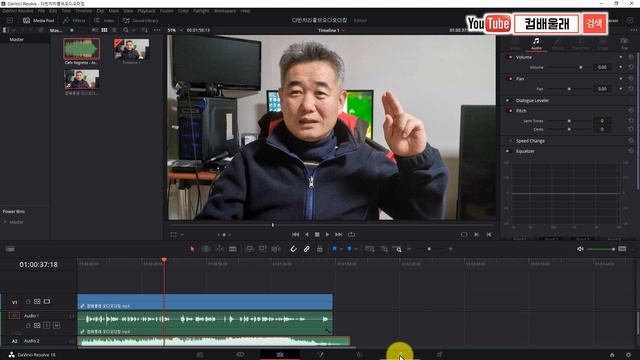The width and height of the screenshot is (640, 360).
Task: Switch to the File inspector tab
Action: [x=624, y=44]
